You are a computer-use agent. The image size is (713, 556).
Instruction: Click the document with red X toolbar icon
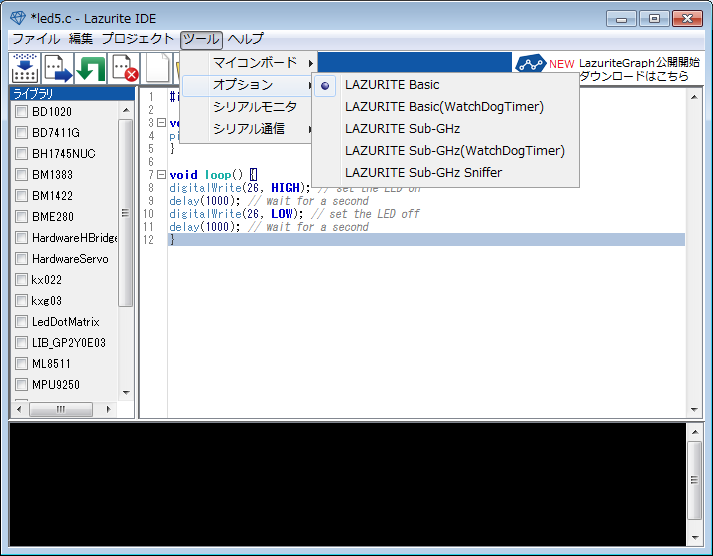coord(123,68)
